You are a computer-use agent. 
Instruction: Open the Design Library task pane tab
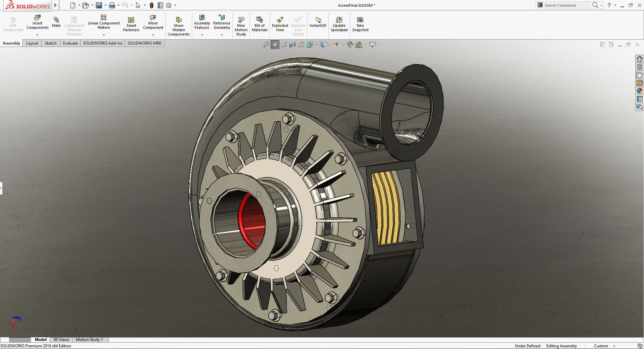pyautogui.click(x=640, y=67)
